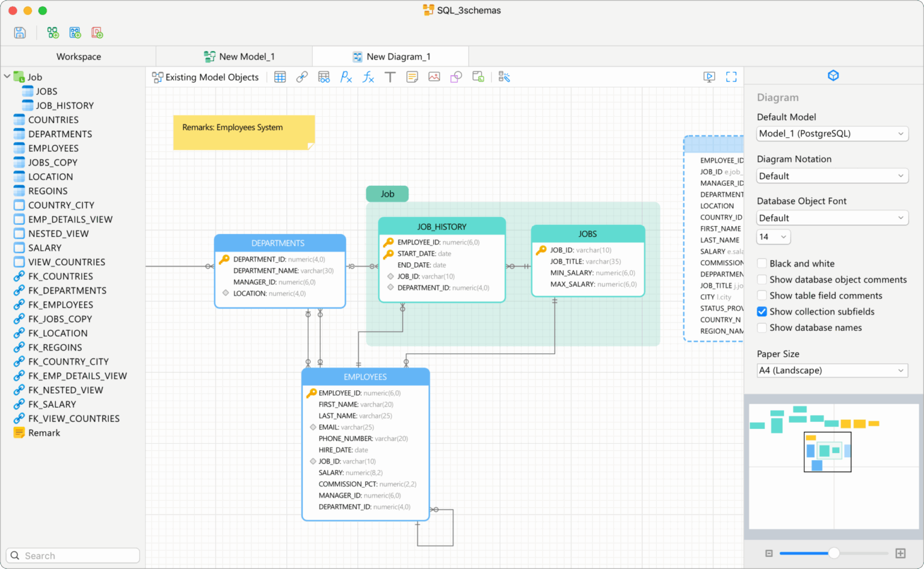
Task: Open presentation preview with the play icon
Action: click(709, 77)
